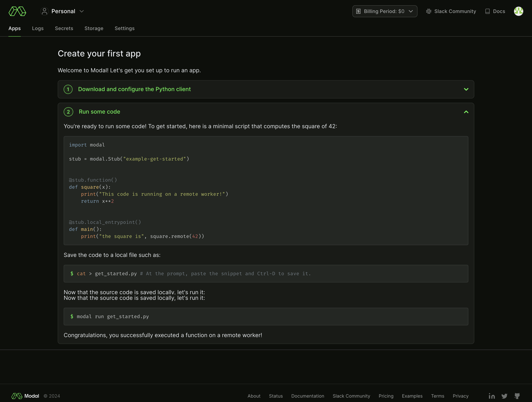Open the Personal workspace switcher
This screenshot has height=402, width=532.
pyautogui.click(x=62, y=11)
